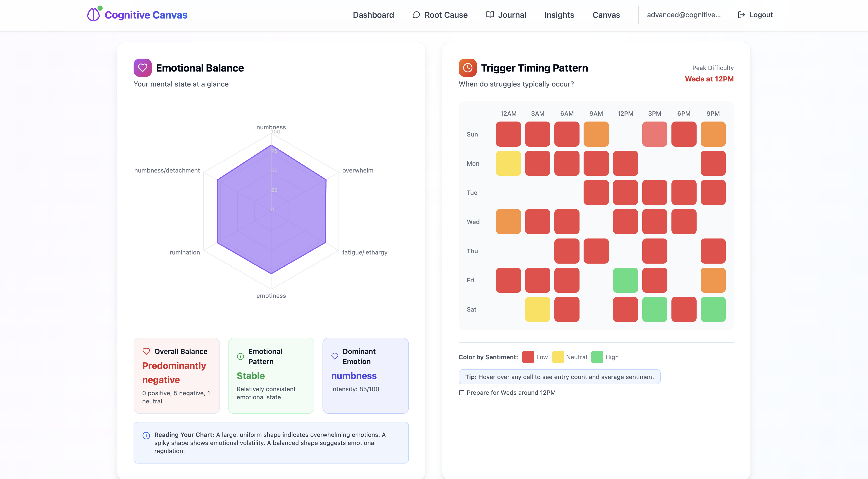Image resolution: width=868 pixels, height=479 pixels.
Task: Navigate to the Canvas page
Action: click(x=606, y=15)
